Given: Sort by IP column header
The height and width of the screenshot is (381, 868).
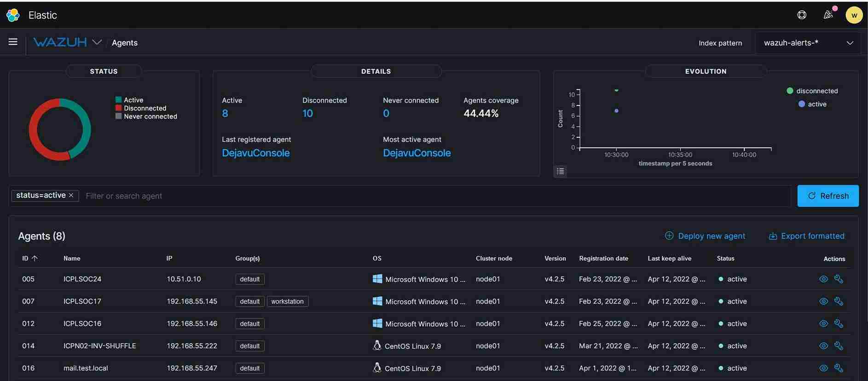Looking at the screenshot, I should click(169, 258).
